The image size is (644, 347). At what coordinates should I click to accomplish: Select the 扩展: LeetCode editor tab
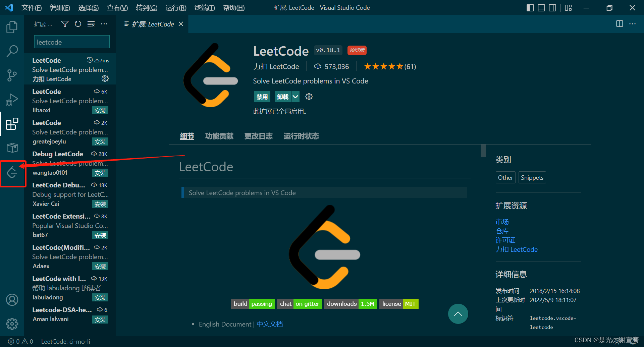click(153, 24)
